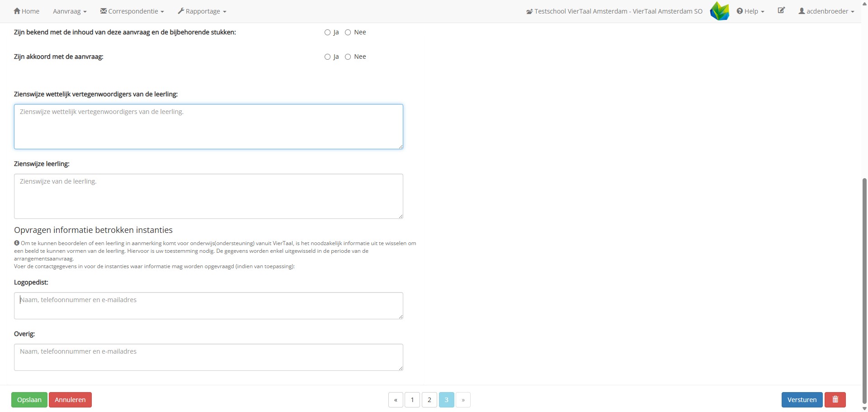
Task: Focus the Logopedist contact details field
Action: pyautogui.click(x=208, y=306)
